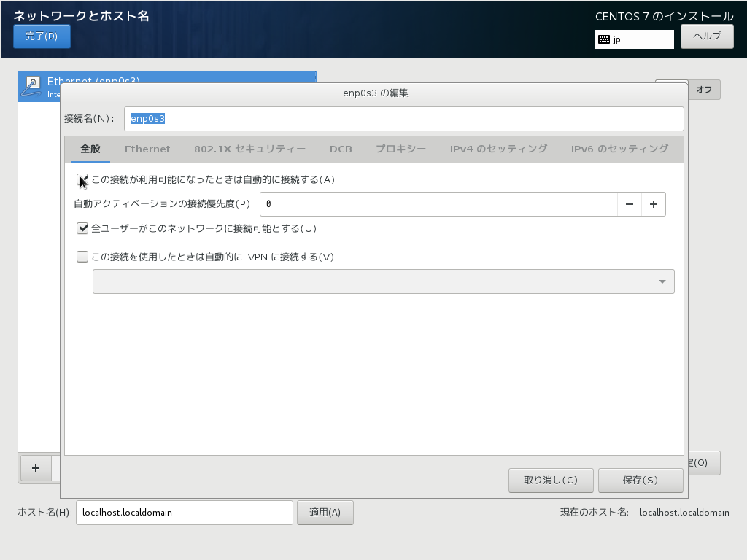Switch to the Ethernet tab
The height and width of the screenshot is (560, 747).
coord(147,149)
